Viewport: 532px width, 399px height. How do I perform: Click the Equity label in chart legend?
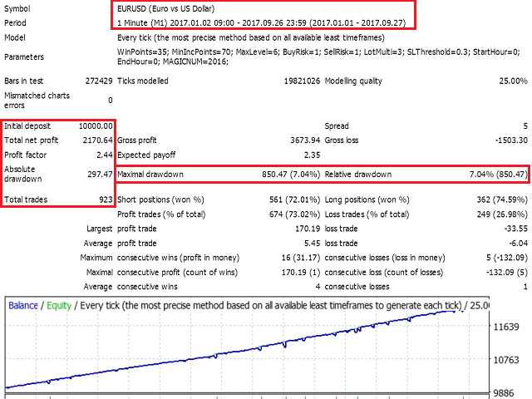coord(59,305)
